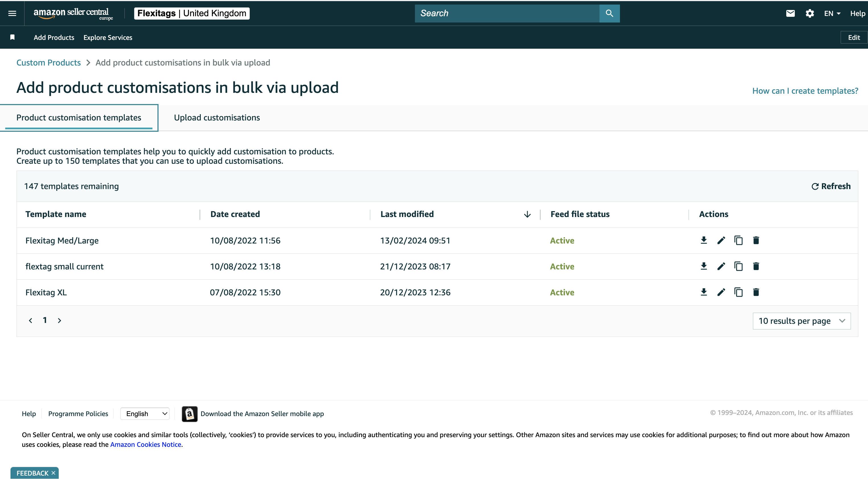Click the Last modified sort arrow

click(527, 214)
